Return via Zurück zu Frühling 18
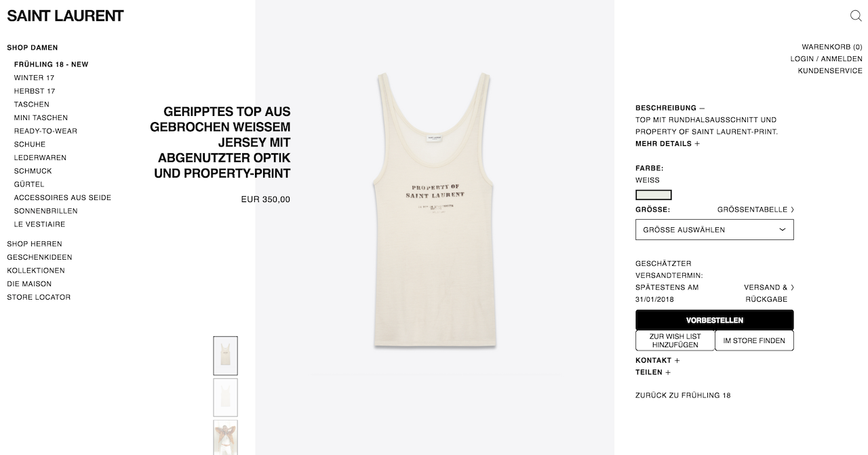The width and height of the screenshot is (868, 455). pos(683,395)
